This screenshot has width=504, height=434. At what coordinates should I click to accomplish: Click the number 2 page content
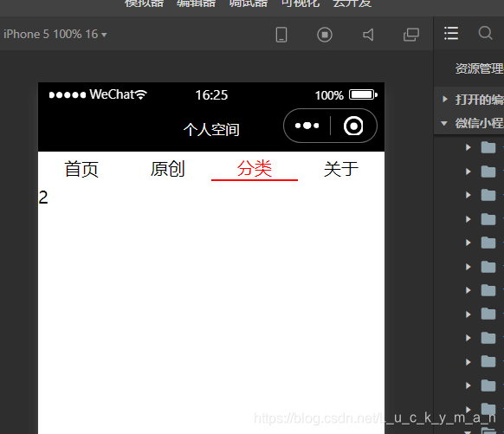pyautogui.click(x=43, y=198)
